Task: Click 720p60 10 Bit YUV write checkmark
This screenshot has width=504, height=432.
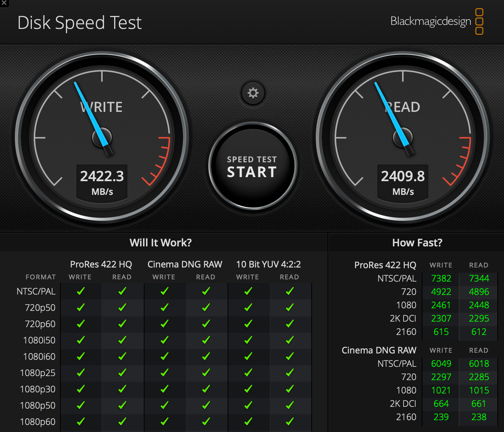Action: pos(248,324)
